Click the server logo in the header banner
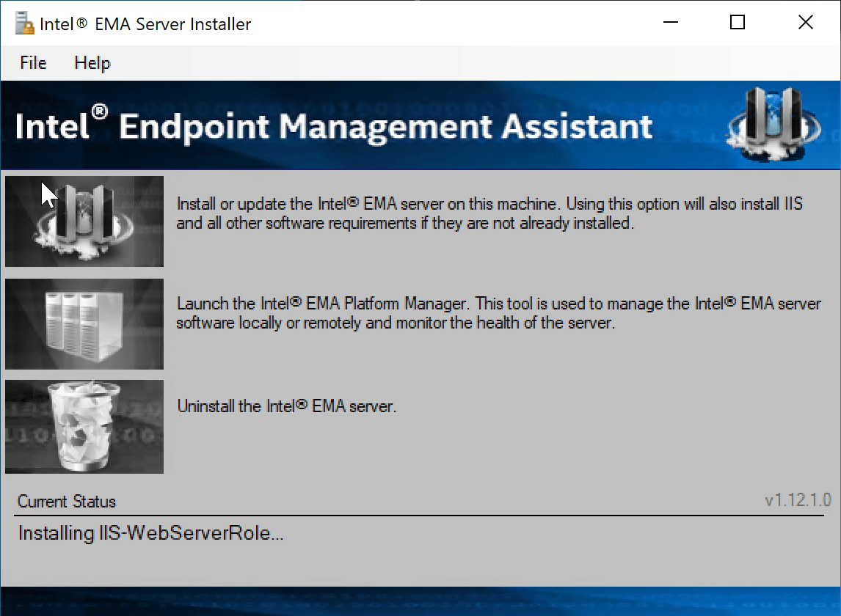The width and height of the screenshot is (841, 616). coord(773,125)
